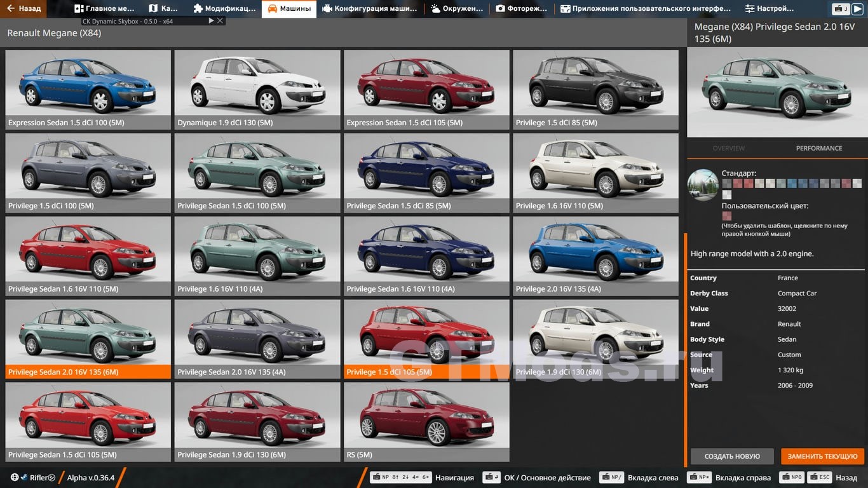Pick Privilege Sedan 1.5 dCi 100 (5M)
Viewport: 868px width, 488px height.
point(257,173)
